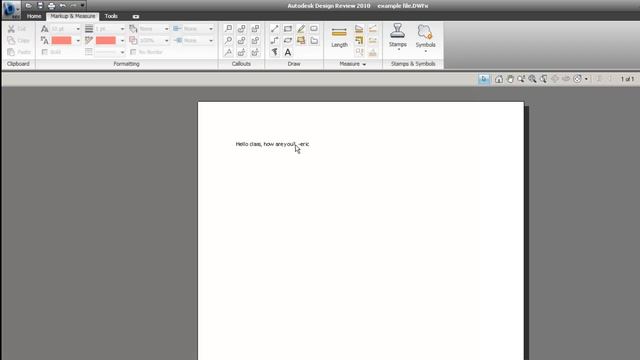Open the text color dropdown arrow
The height and width of the screenshot is (360, 640).
78,41
